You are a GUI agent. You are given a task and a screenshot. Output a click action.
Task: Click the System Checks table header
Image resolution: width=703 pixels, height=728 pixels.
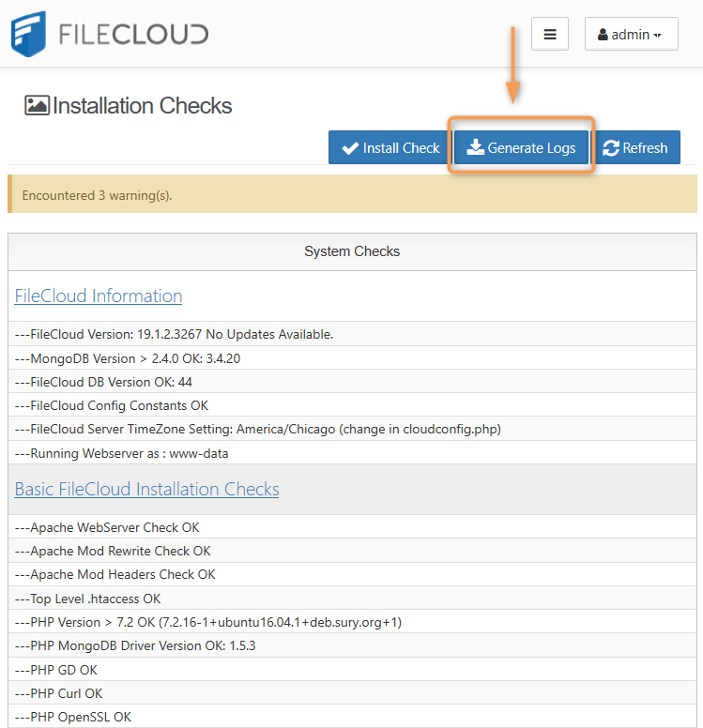352,251
